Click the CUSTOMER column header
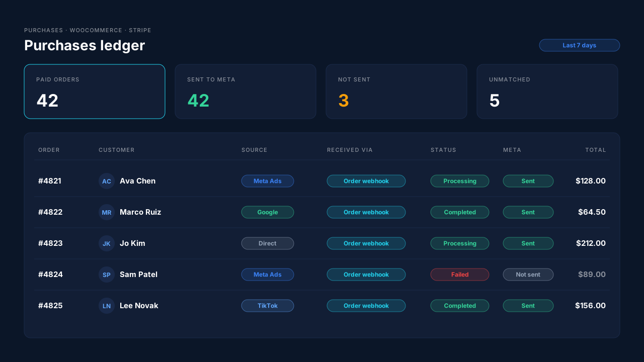 point(117,150)
